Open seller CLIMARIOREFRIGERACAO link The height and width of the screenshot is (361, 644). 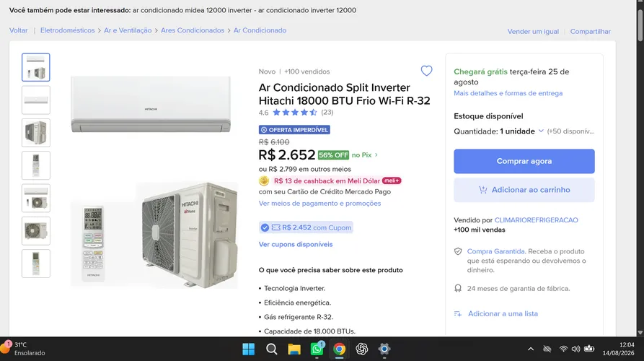[x=536, y=220]
